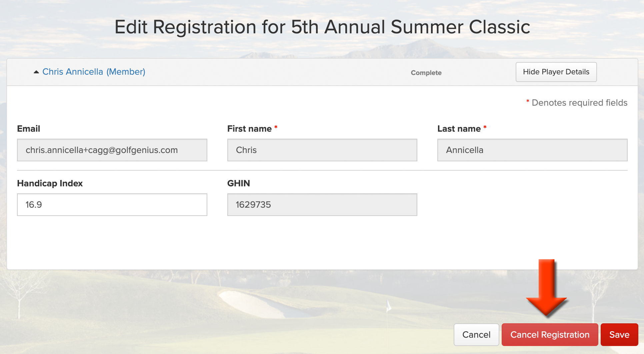Save the registration changes
This screenshot has width=644, height=354.
pyautogui.click(x=619, y=335)
